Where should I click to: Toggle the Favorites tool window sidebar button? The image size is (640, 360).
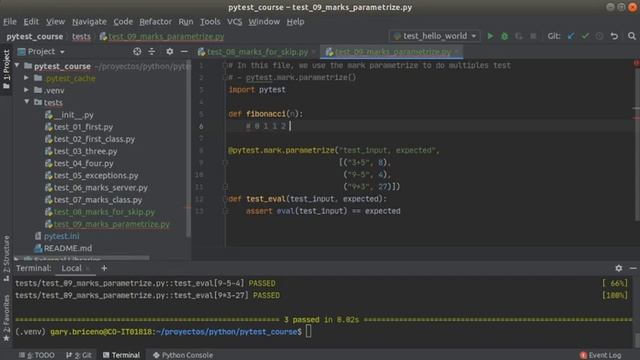(6, 318)
